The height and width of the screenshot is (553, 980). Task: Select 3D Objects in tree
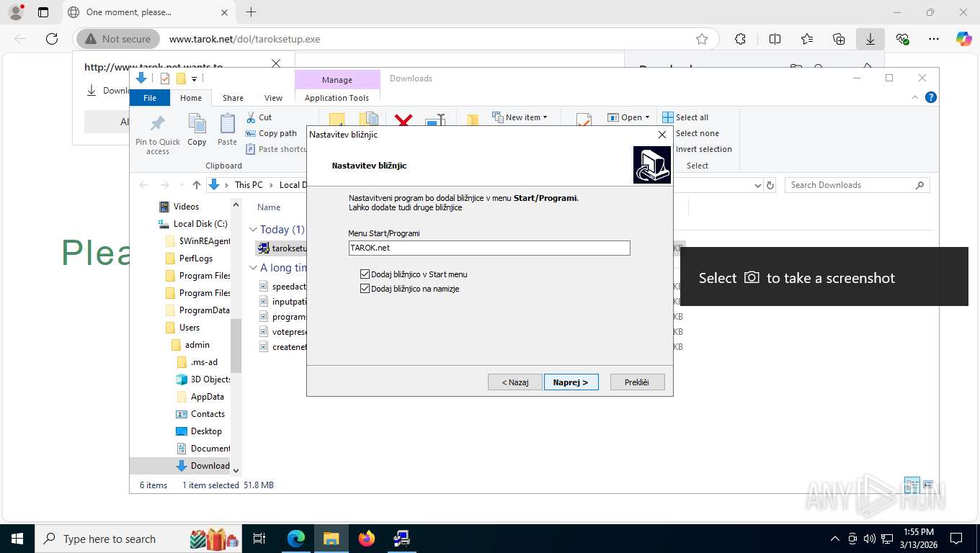tap(210, 379)
